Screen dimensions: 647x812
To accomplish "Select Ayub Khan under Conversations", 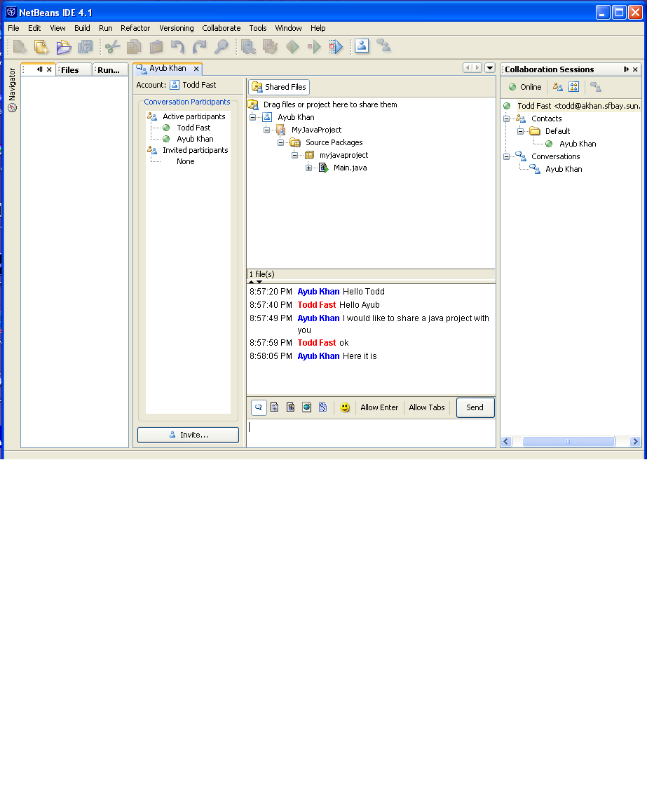I will pos(563,169).
